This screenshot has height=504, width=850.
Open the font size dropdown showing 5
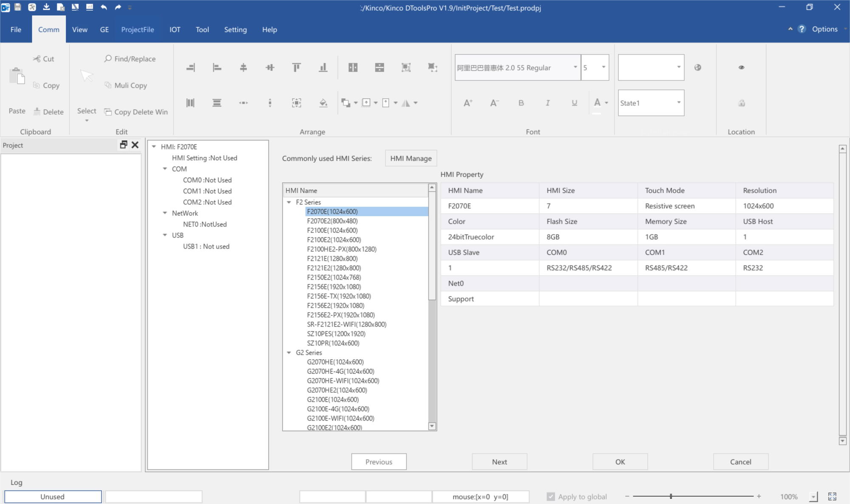603,67
